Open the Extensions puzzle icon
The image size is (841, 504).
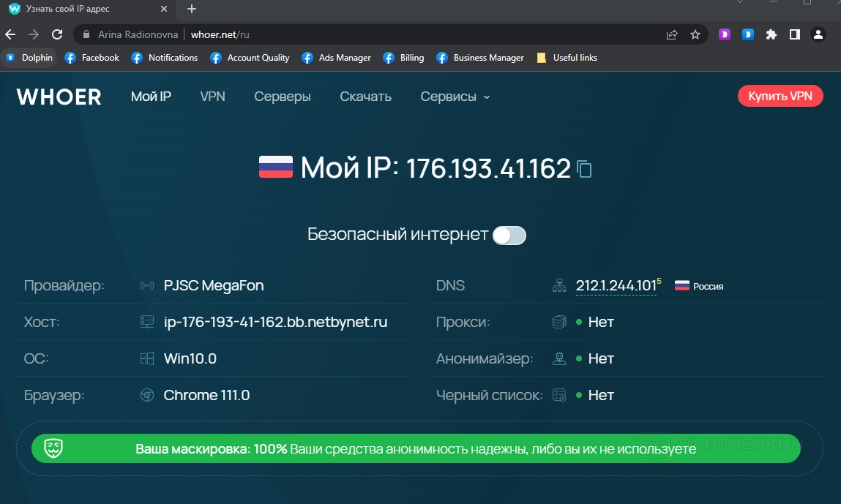tap(771, 34)
